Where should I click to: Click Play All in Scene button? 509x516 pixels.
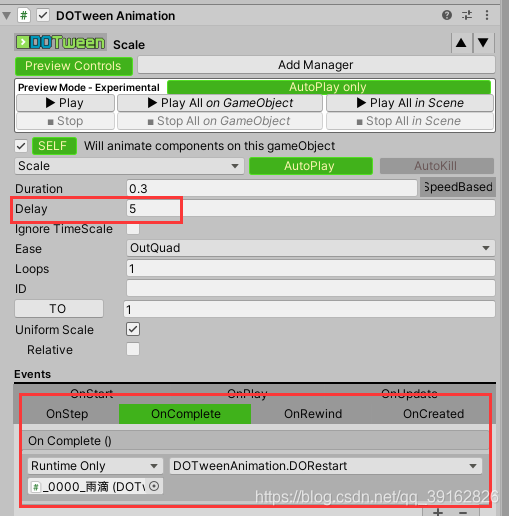410,103
